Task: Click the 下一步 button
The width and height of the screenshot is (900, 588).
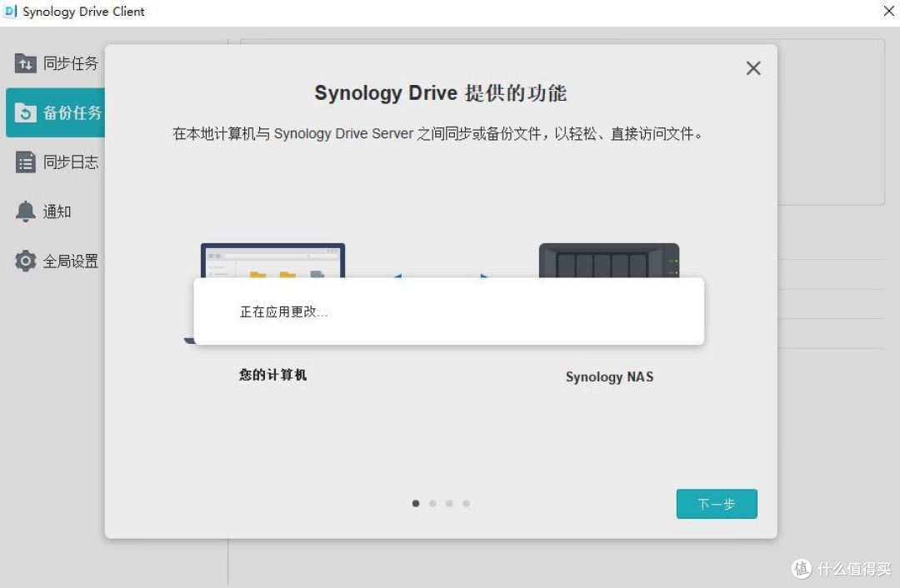Action: point(717,504)
